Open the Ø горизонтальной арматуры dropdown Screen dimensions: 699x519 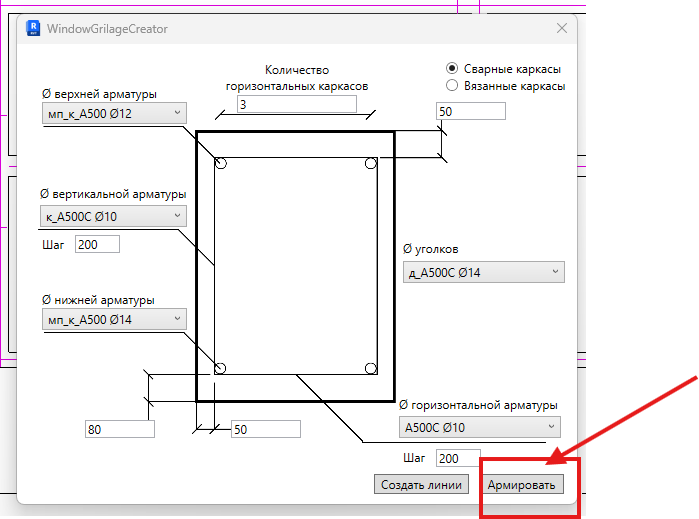pos(480,427)
